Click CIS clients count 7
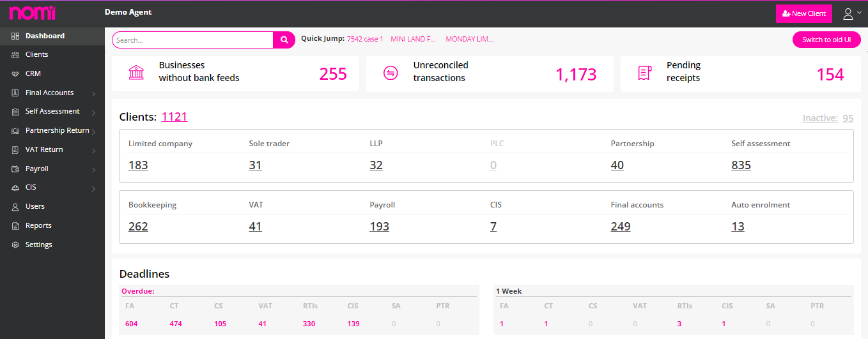Viewport: 868px width, 339px height. (x=493, y=227)
